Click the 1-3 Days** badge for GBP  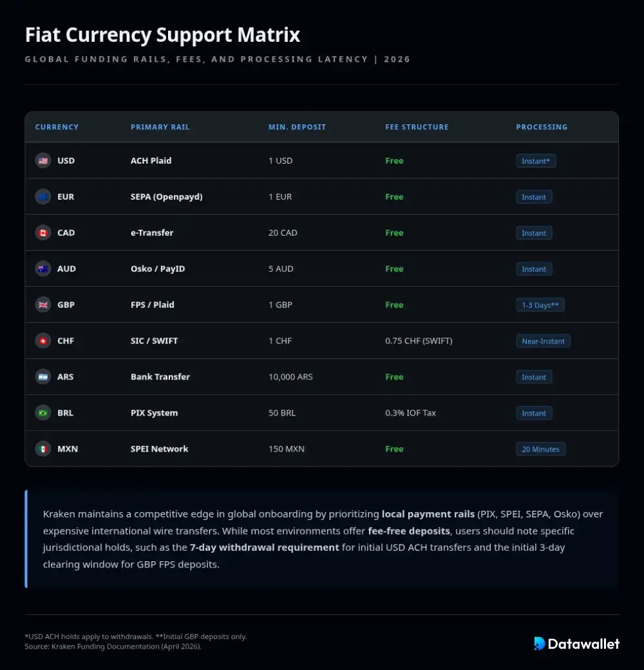[540, 305]
